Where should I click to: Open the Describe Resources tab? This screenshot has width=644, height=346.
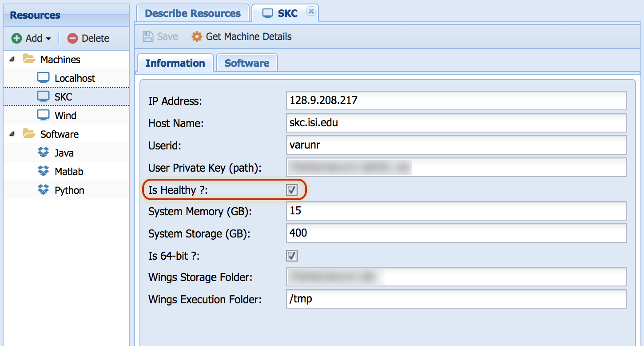193,13
